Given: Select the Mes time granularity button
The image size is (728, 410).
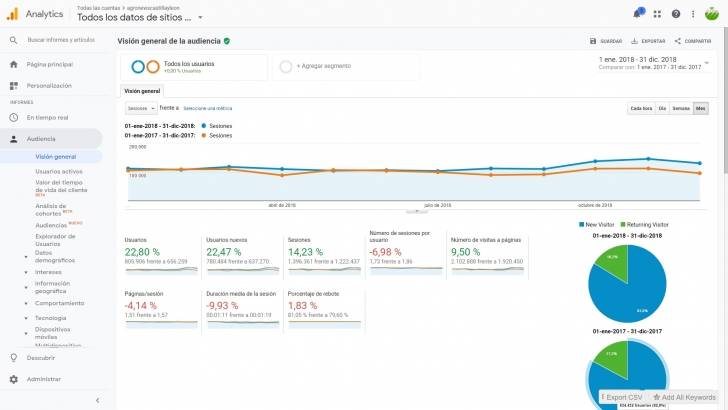Looking at the screenshot, I should tap(701, 107).
